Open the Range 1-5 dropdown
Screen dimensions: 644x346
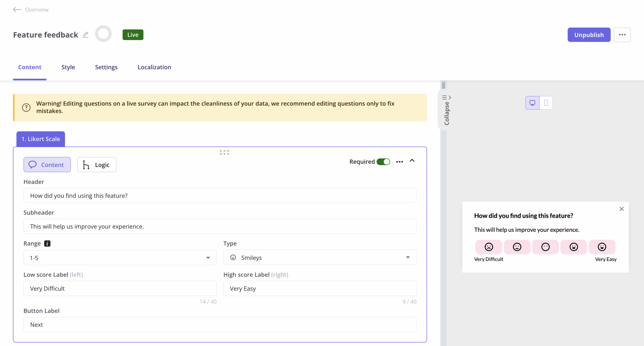[x=120, y=258]
